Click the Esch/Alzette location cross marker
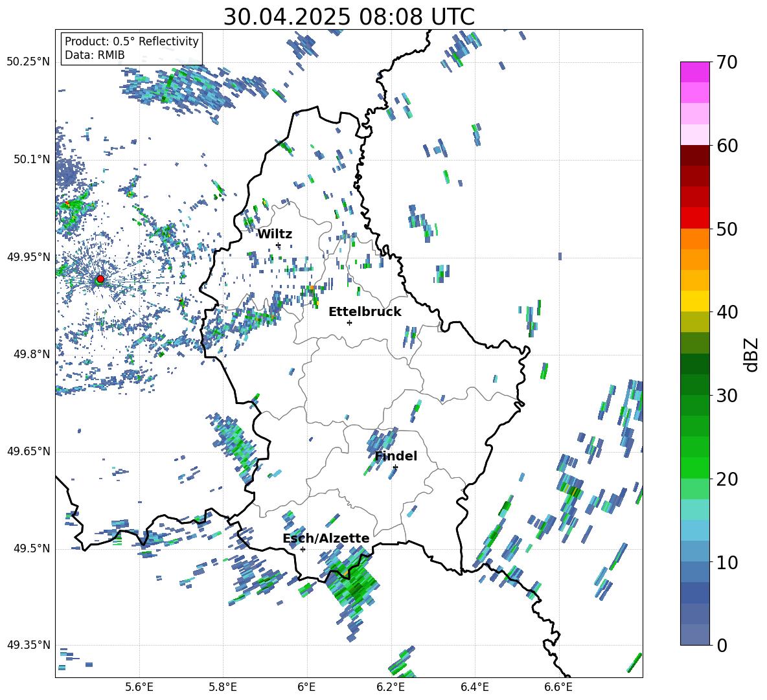This screenshot has height=700, width=767. coord(303,549)
